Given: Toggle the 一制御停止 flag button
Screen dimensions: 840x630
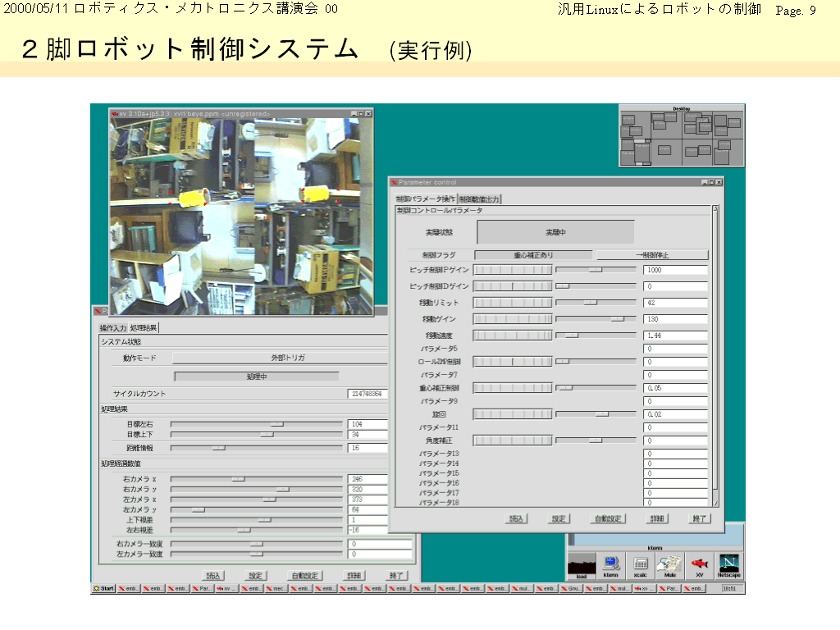Looking at the screenshot, I should [652, 255].
